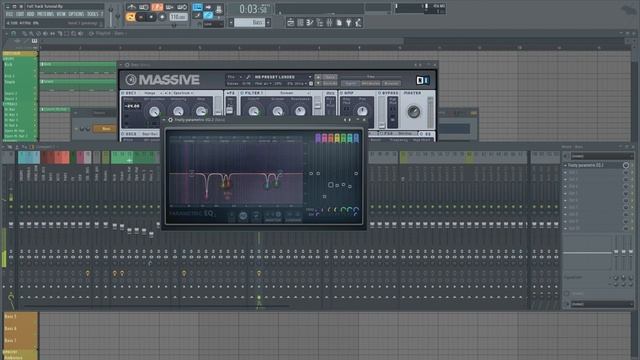Mute the master mixer track green LED

pos(11,207)
